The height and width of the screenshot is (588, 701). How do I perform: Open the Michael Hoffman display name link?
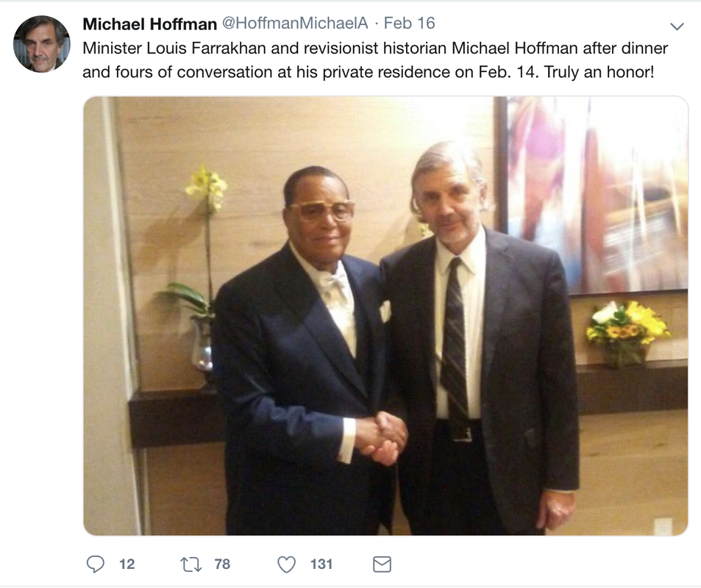click(149, 24)
